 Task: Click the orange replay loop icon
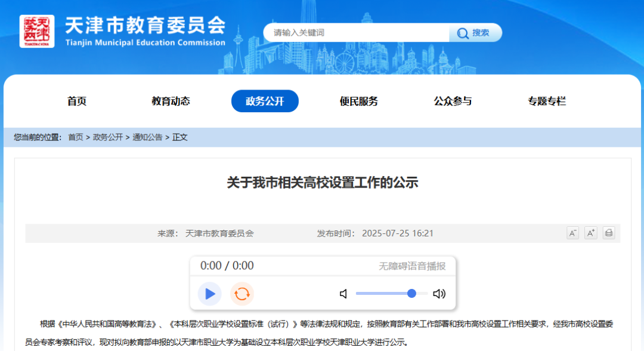click(x=241, y=294)
